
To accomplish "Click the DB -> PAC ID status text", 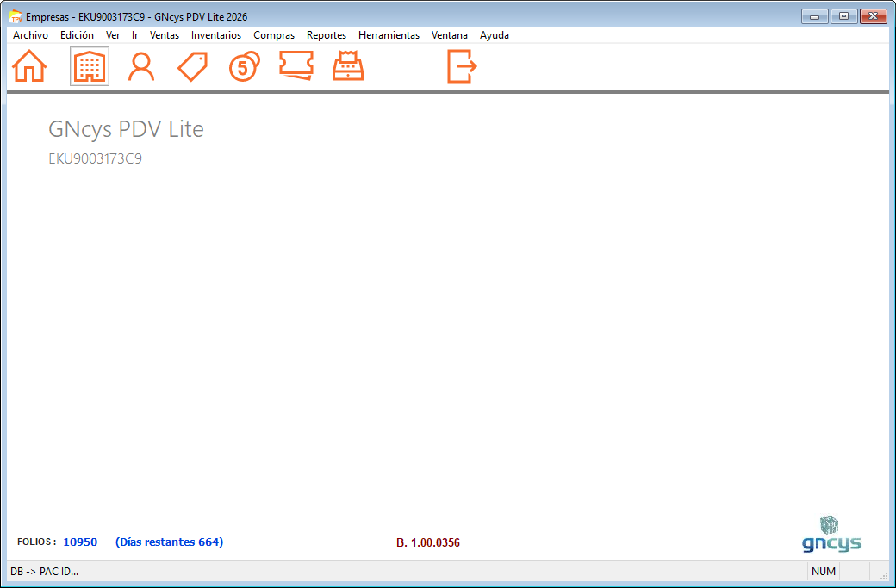I will (45, 572).
